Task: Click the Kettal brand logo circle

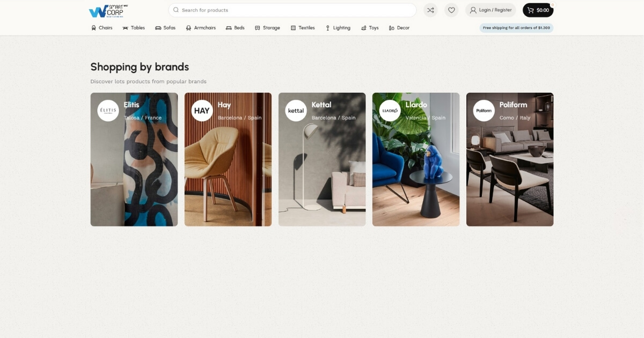Action: click(296, 111)
